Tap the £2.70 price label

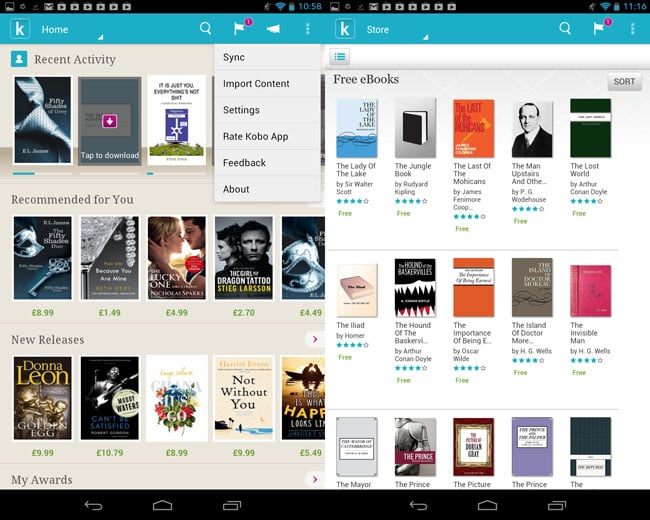pos(244,313)
